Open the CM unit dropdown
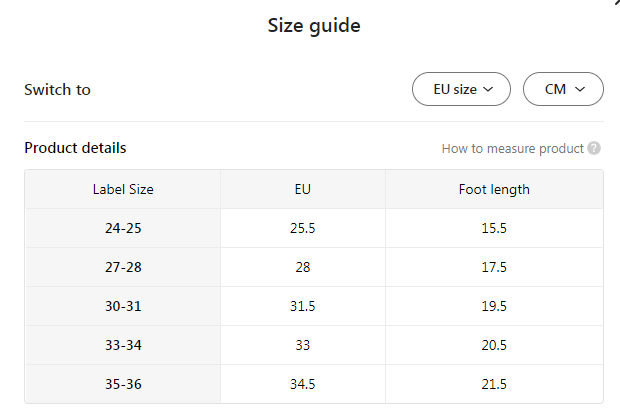The image size is (620, 408). pyautogui.click(x=563, y=89)
